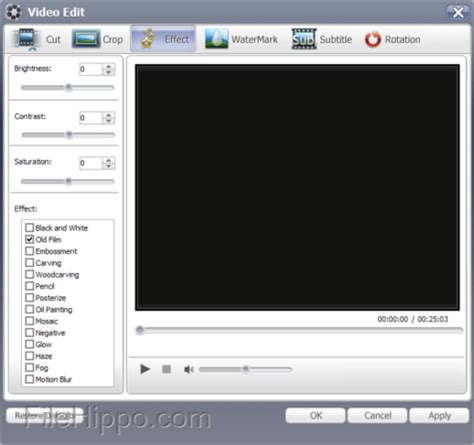Enable the Haze effect
The image size is (474, 445).
tap(30, 356)
